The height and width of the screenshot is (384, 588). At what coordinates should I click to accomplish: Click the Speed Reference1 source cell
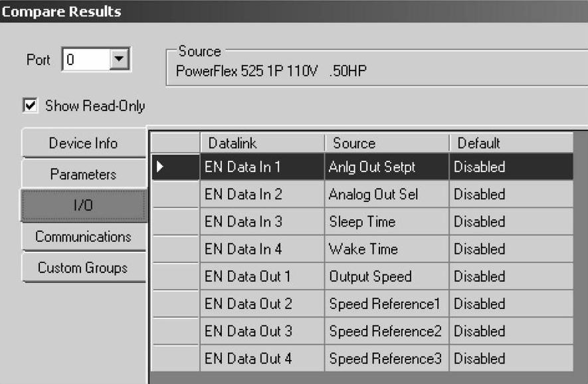pos(387,304)
